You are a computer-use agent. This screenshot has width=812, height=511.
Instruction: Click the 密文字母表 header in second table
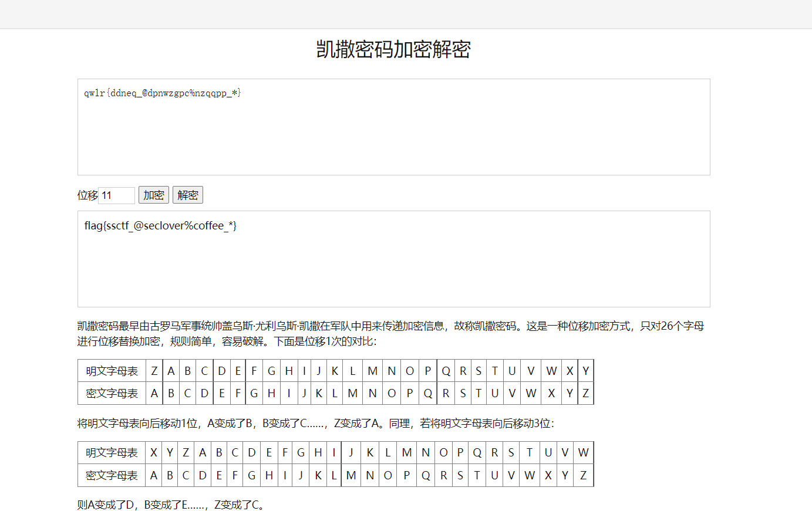tap(112, 475)
